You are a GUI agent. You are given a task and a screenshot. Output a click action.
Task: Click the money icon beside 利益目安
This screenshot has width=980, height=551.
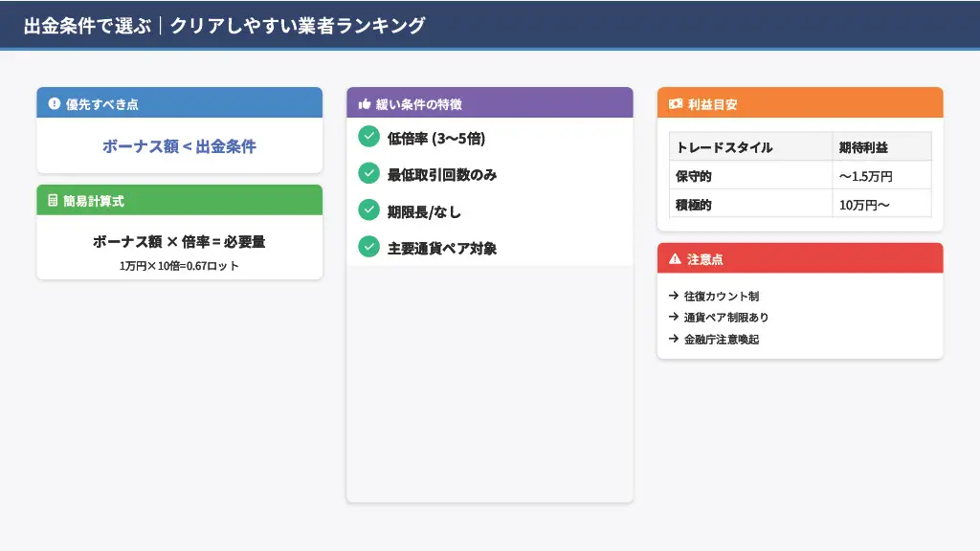[x=676, y=103]
